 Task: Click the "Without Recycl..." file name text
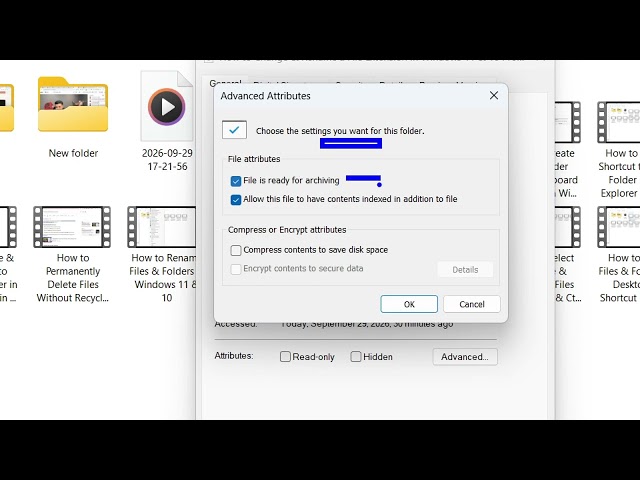[73, 298]
